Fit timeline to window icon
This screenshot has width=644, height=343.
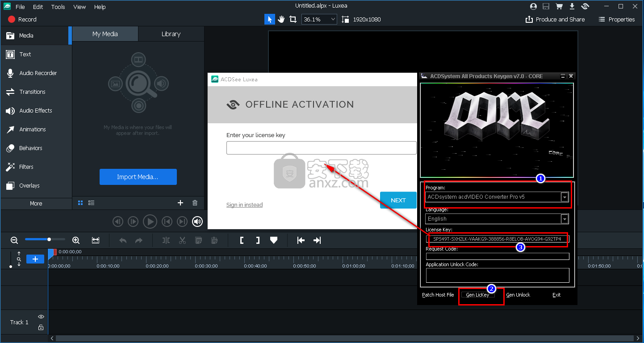(96, 240)
